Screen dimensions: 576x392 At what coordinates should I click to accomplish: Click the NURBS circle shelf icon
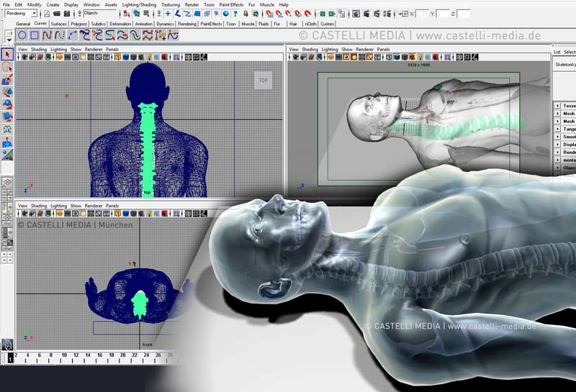point(22,35)
